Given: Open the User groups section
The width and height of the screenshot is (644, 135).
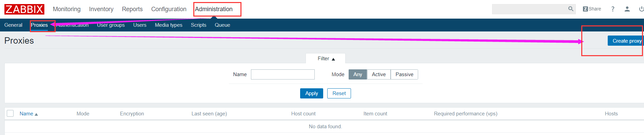Looking at the screenshot, I should click(x=111, y=25).
